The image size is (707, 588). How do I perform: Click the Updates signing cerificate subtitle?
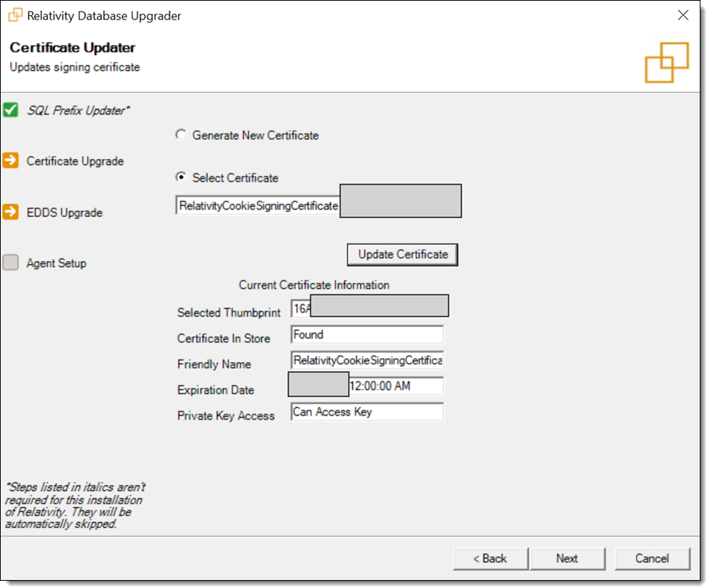click(x=75, y=67)
